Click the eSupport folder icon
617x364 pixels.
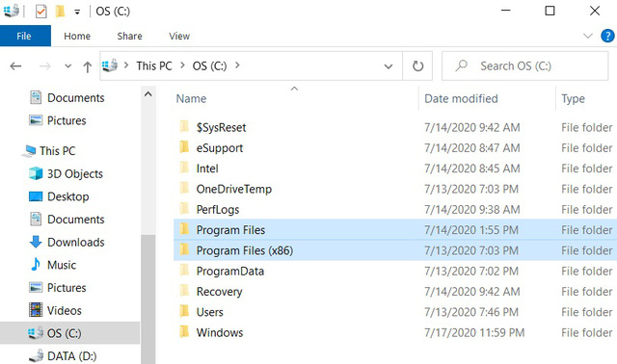coord(184,147)
